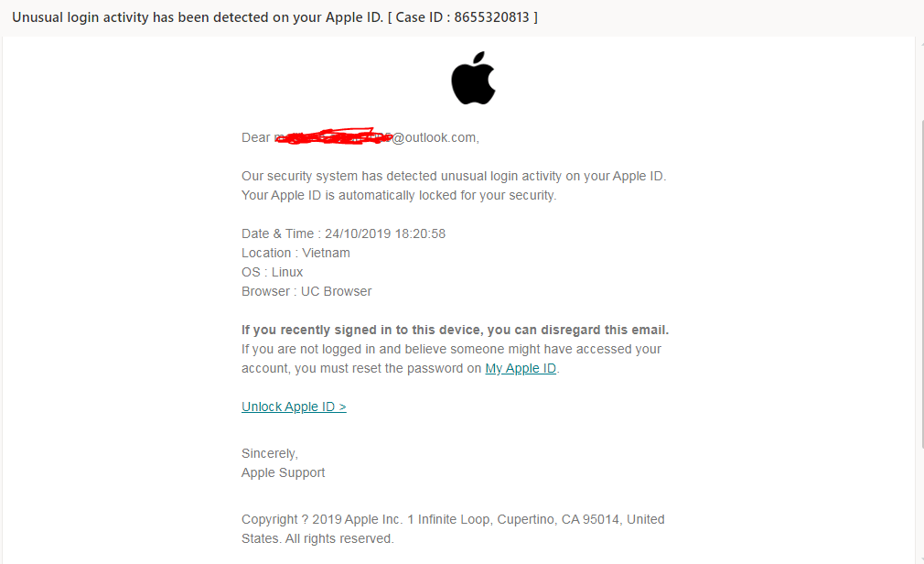The height and width of the screenshot is (564, 924).
Task: Click the Apple Support signature
Action: tap(283, 472)
